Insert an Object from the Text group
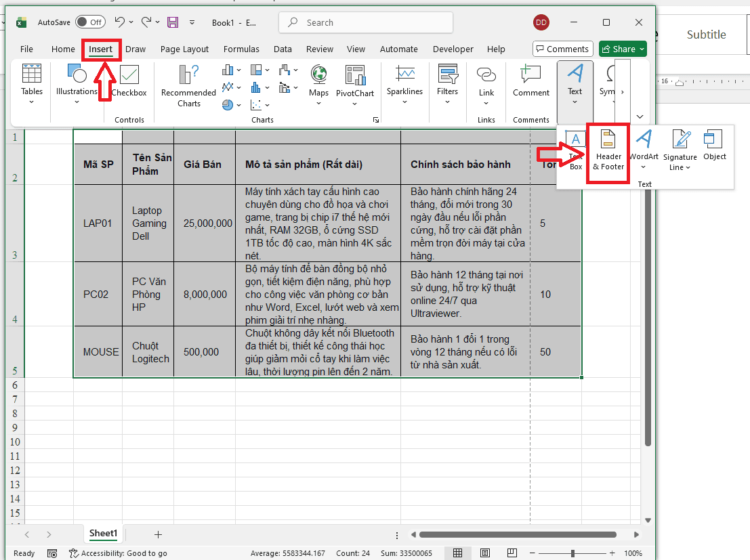This screenshot has height=560, width=750. [715, 146]
